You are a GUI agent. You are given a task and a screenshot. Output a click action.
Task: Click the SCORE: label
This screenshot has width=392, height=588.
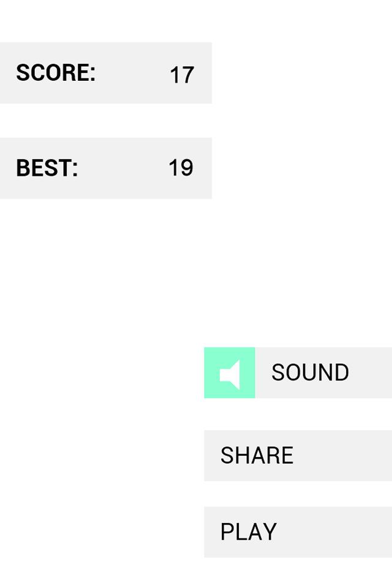[56, 73]
